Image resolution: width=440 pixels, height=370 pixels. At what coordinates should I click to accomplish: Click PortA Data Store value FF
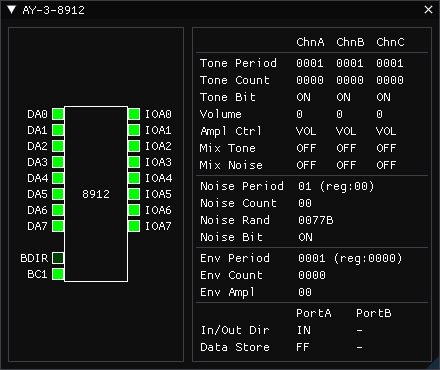pos(303,347)
